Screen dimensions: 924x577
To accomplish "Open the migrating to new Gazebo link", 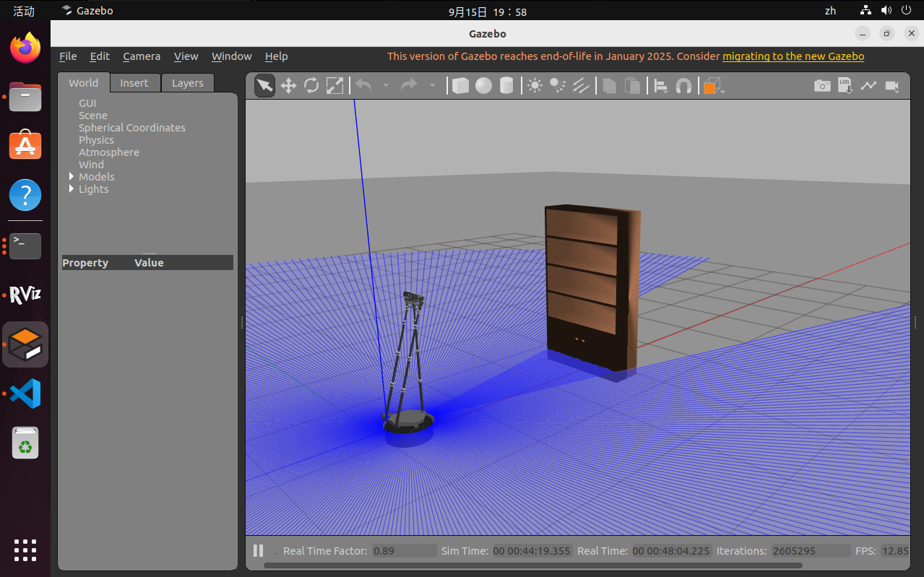I will click(793, 56).
